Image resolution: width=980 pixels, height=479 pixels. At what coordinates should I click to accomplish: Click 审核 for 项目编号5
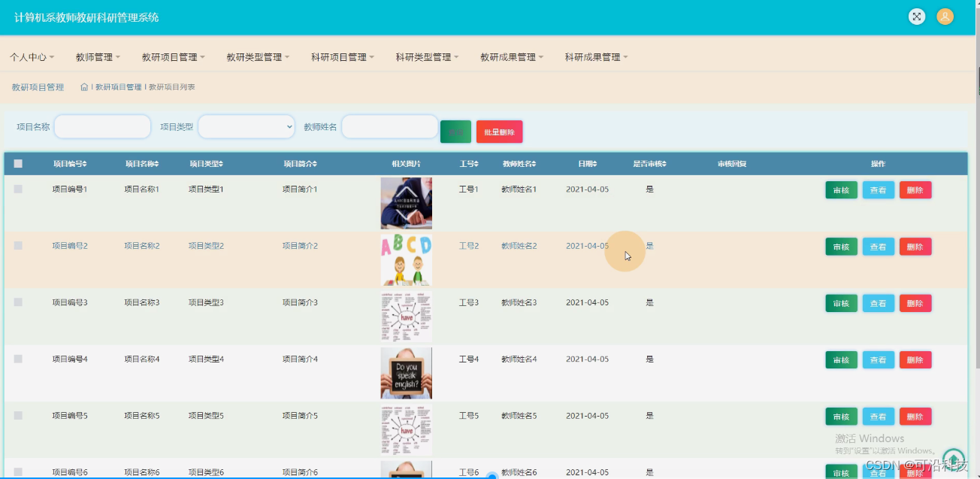click(841, 416)
